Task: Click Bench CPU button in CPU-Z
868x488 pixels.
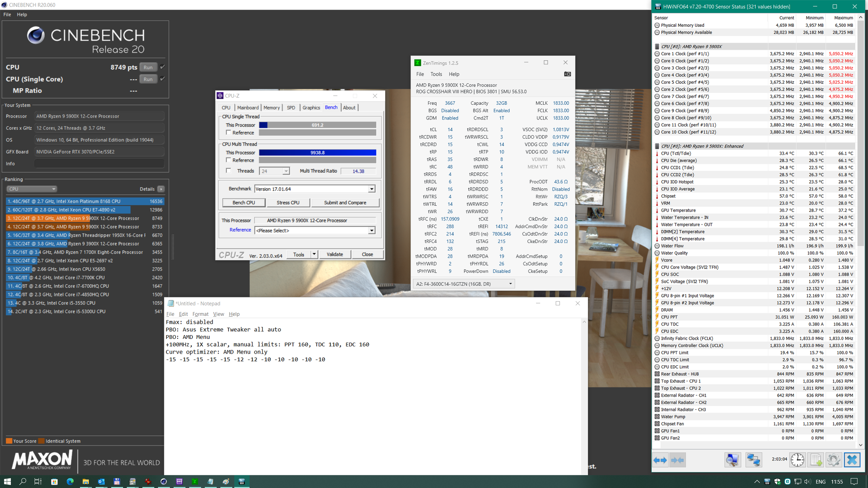Action: coord(244,203)
